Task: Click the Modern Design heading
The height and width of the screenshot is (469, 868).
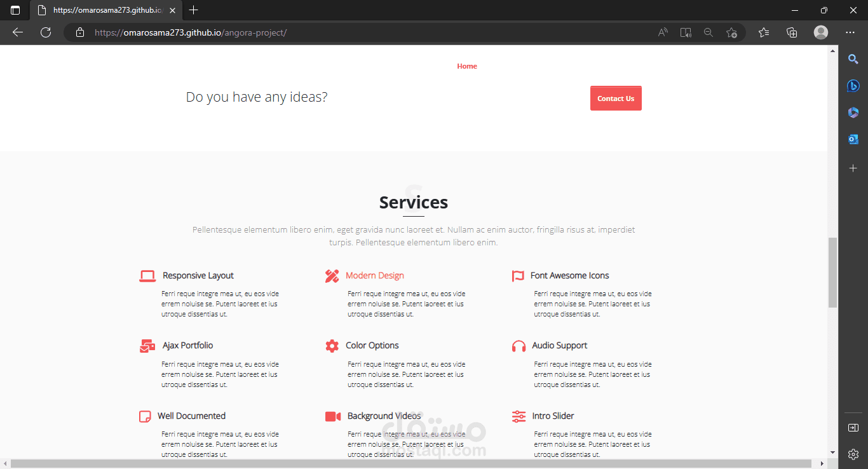Action: point(375,276)
